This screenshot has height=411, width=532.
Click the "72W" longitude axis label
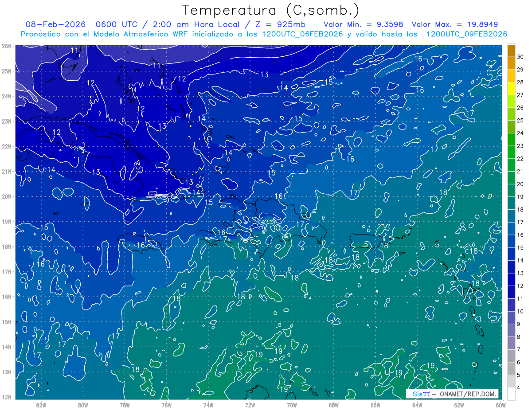(250, 405)
